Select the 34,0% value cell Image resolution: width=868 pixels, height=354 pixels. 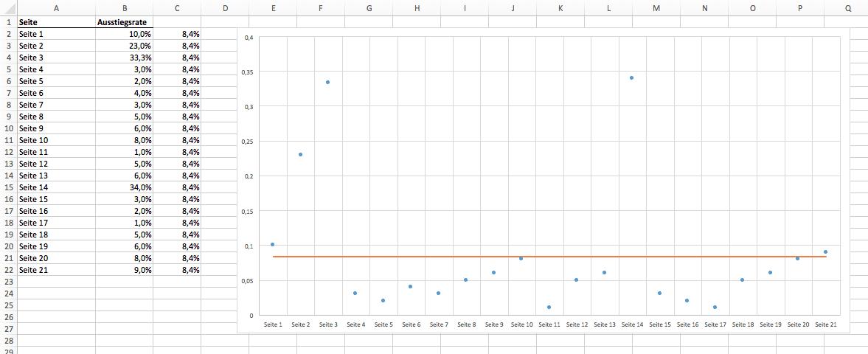click(124, 187)
